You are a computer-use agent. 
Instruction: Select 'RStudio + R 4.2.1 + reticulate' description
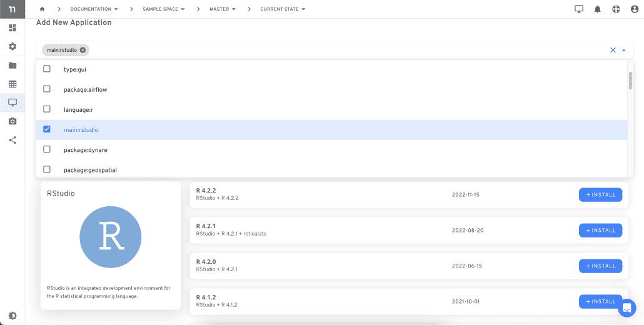click(x=231, y=234)
